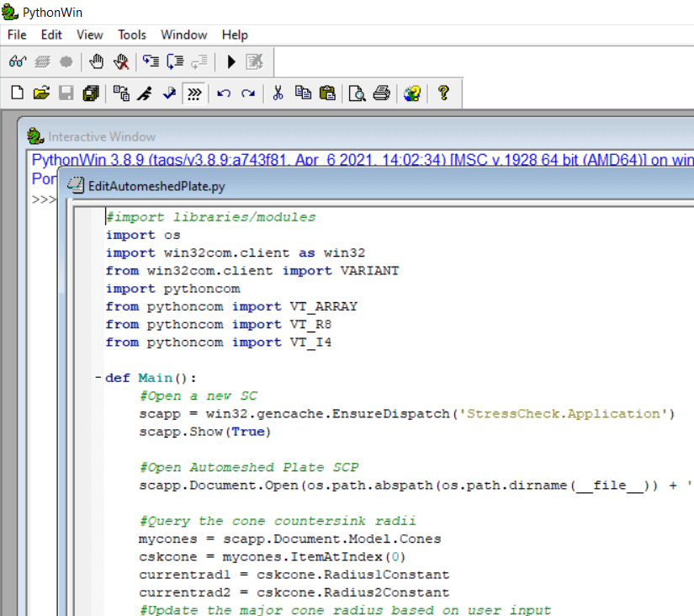694x616 pixels.
Task: Undo the last edit
Action: coord(223,93)
